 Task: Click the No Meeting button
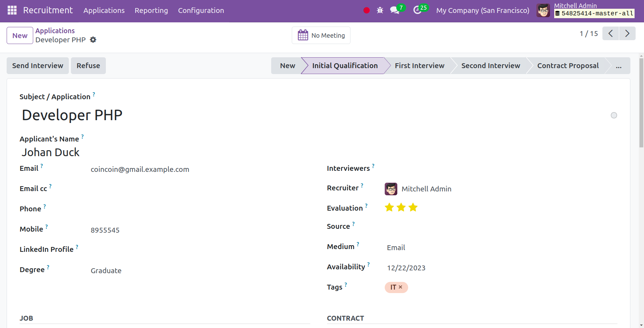[321, 35]
